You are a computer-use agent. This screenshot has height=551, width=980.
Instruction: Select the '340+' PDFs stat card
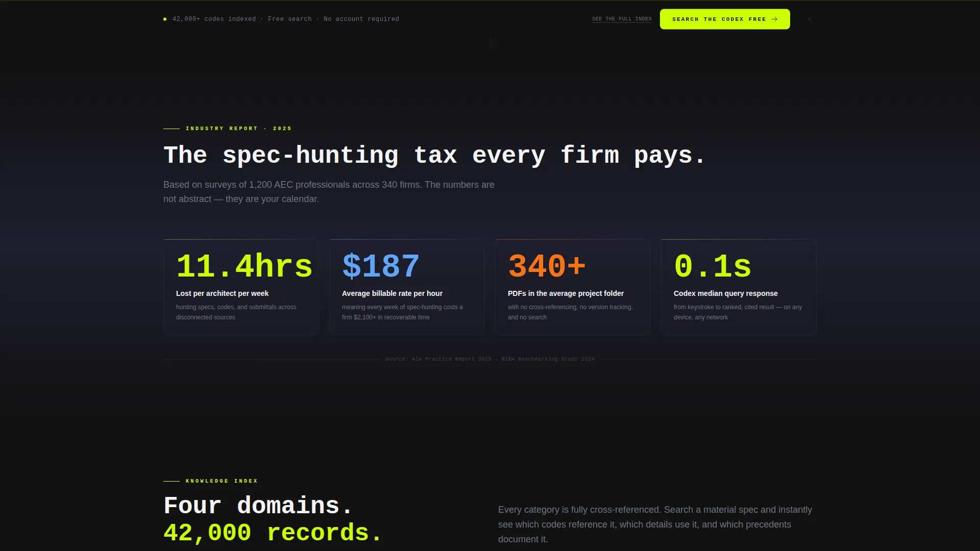(x=573, y=287)
